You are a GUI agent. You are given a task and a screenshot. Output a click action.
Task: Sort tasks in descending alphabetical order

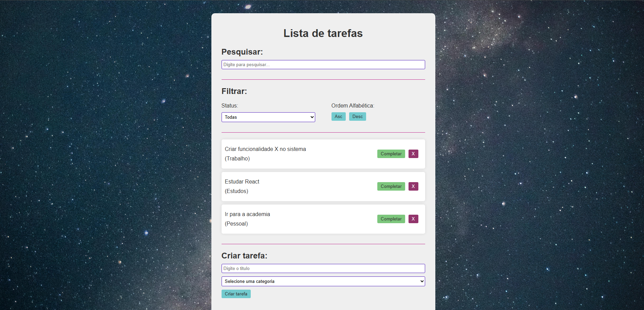pos(357,116)
